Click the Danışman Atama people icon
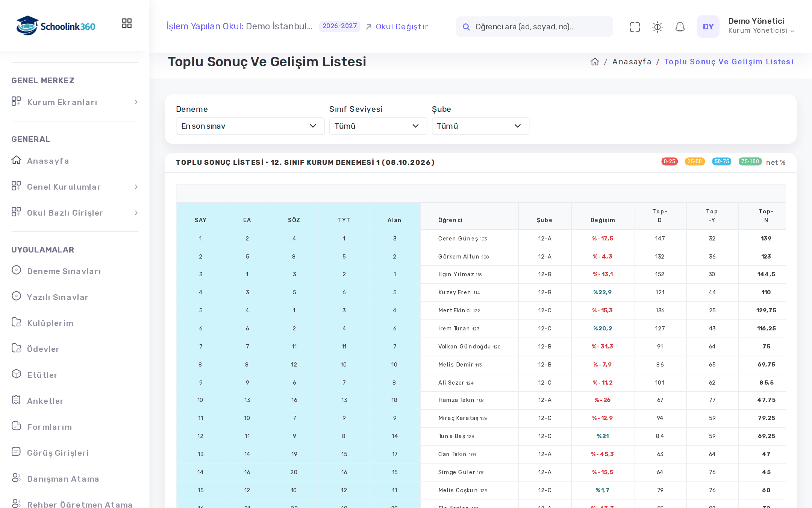The width and height of the screenshot is (812, 508). pyautogui.click(x=16, y=478)
